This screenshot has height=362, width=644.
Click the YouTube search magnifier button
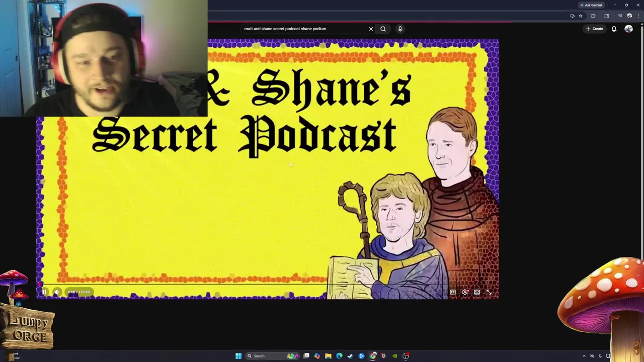[383, 29]
